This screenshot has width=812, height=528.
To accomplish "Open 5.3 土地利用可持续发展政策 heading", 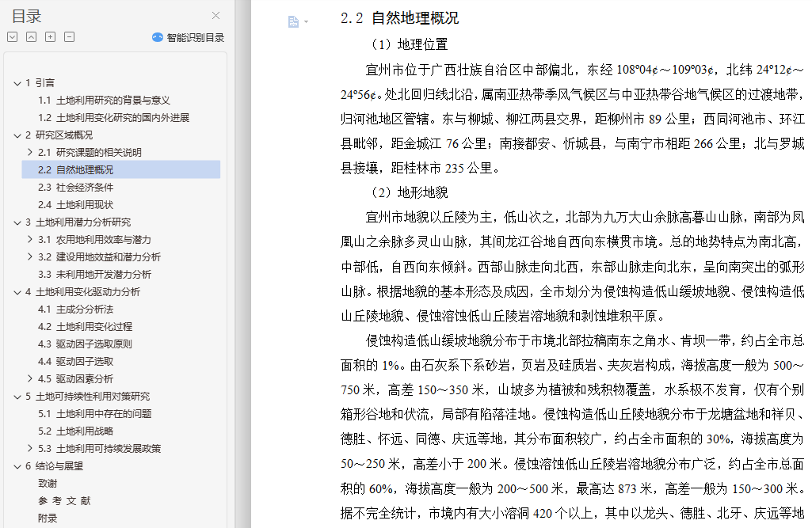I will coord(99,448).
